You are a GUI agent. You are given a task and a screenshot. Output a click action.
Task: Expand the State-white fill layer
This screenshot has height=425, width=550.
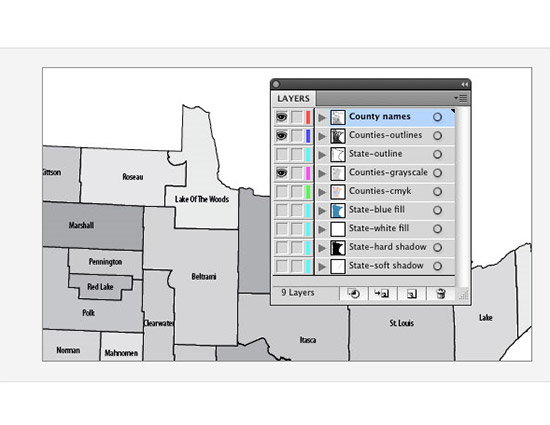point(322,230)
